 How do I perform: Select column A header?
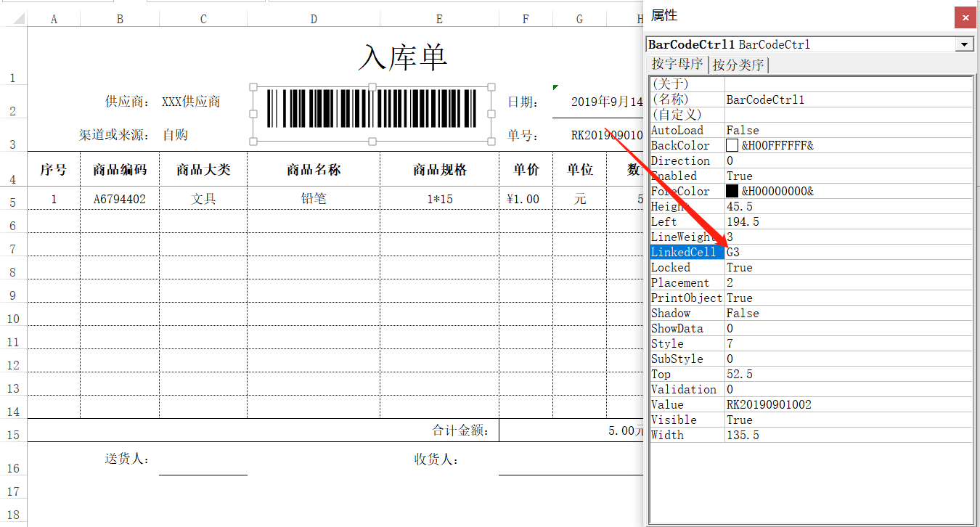pos(54,19)
